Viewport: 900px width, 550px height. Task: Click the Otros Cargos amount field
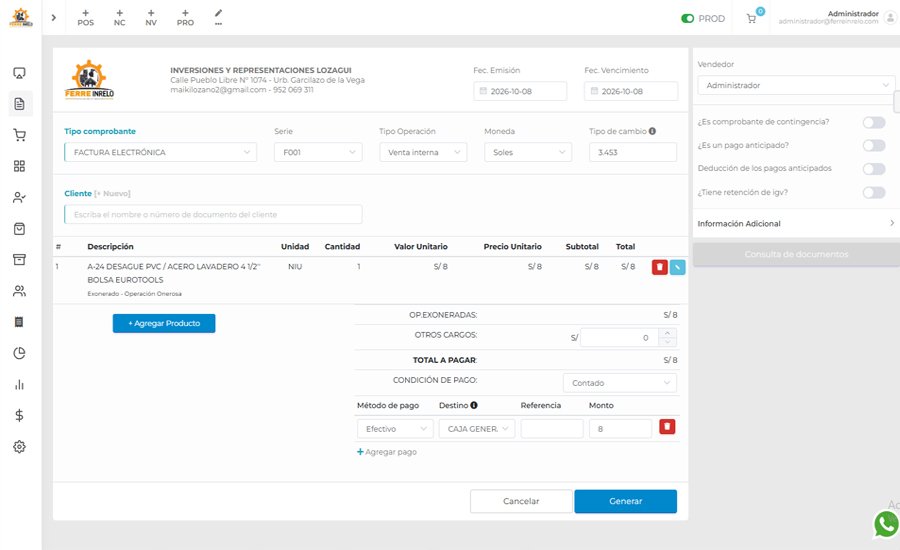[619, 338]
